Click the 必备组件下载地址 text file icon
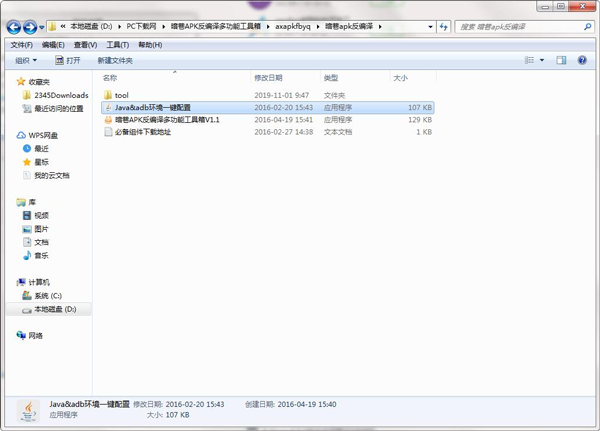 108,132
